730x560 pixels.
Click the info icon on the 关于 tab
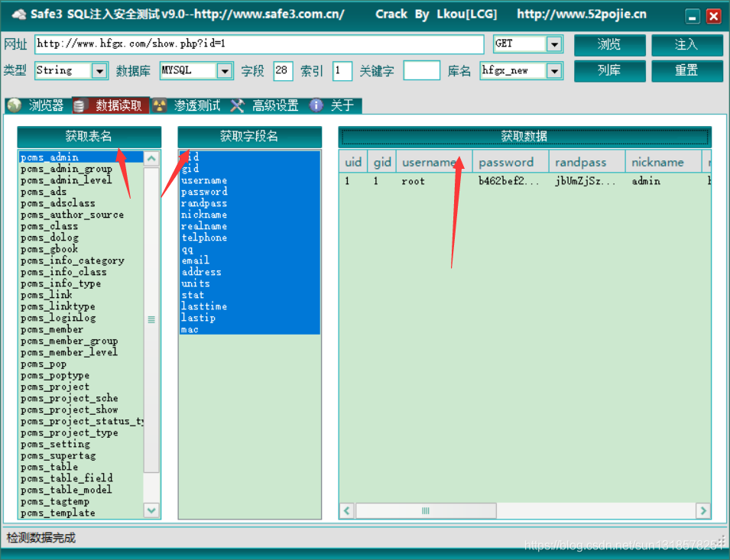coord(316,105)
